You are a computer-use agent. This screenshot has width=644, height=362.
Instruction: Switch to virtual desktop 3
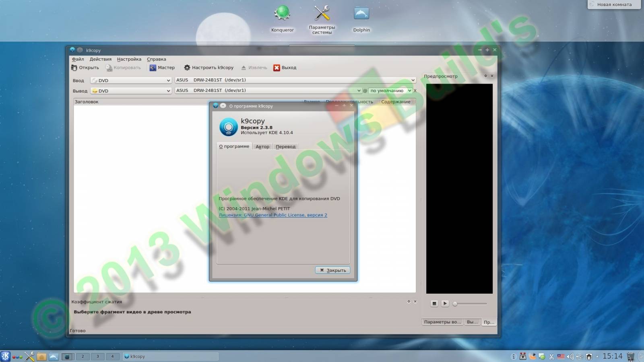pyautogui.click(x=97, y=356)
